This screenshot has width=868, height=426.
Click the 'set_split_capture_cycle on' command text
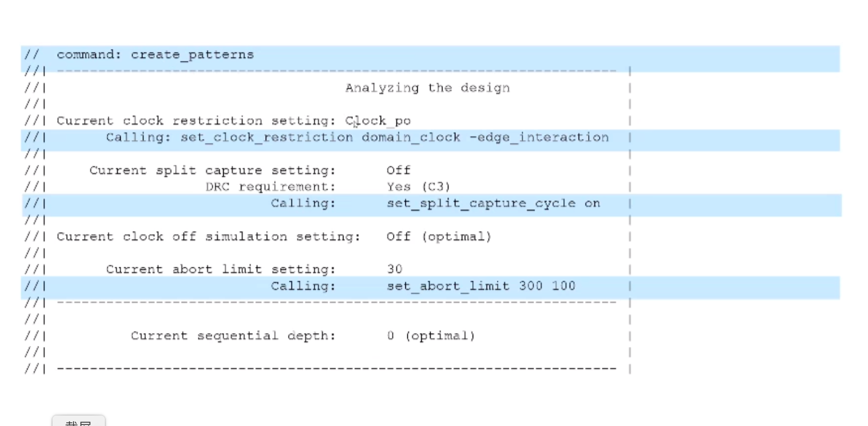click(494, 203)
